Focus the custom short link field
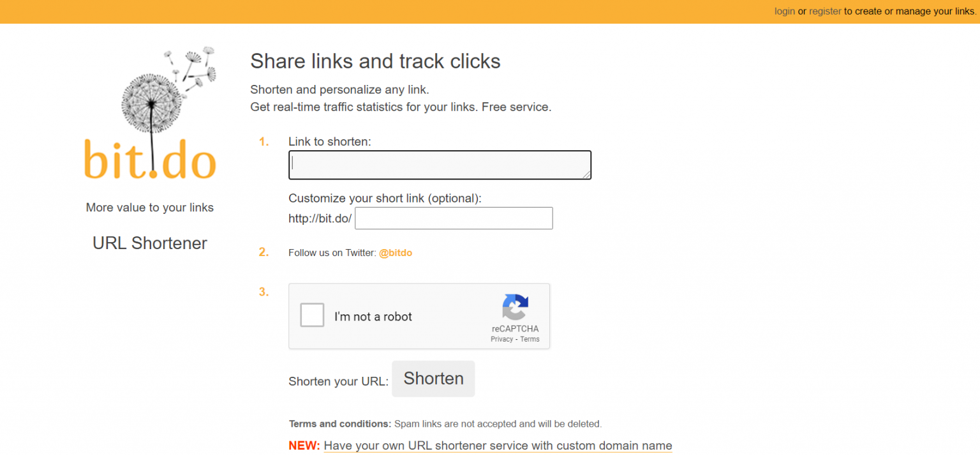 pos(454,218)
